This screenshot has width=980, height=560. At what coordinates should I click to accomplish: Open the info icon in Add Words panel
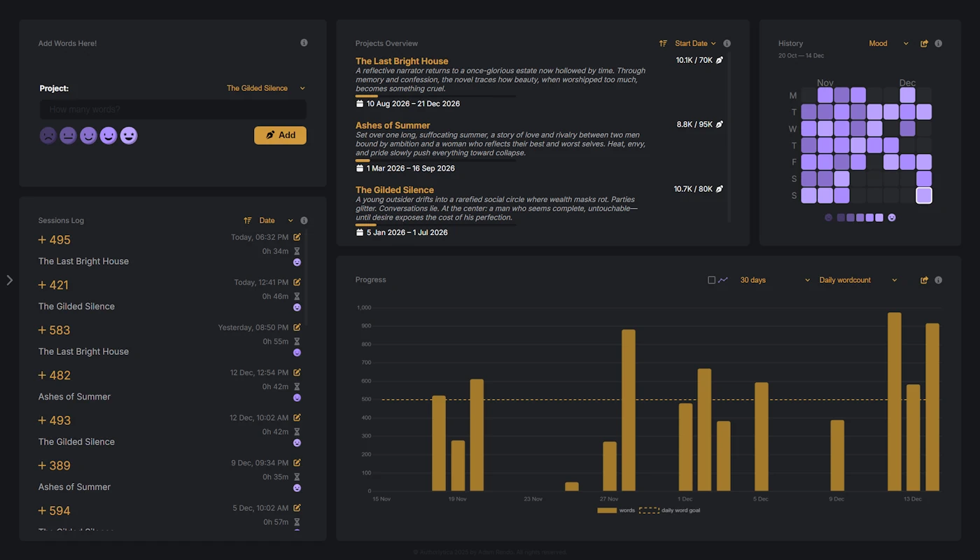click(x=304, y=43)
